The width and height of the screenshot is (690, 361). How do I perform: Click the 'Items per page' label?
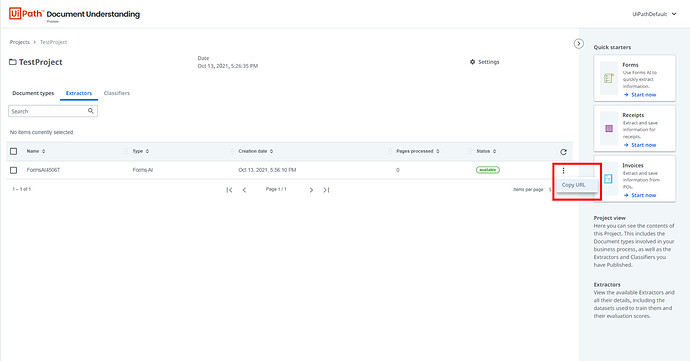529,190
